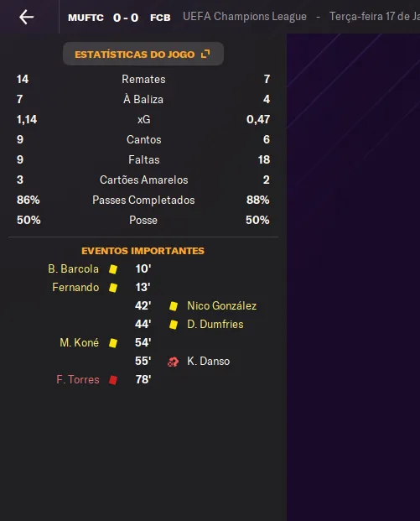The height and width of the screenshot is (521, 420).
Task: Select player name Nico González
Action: coord(222,306)
